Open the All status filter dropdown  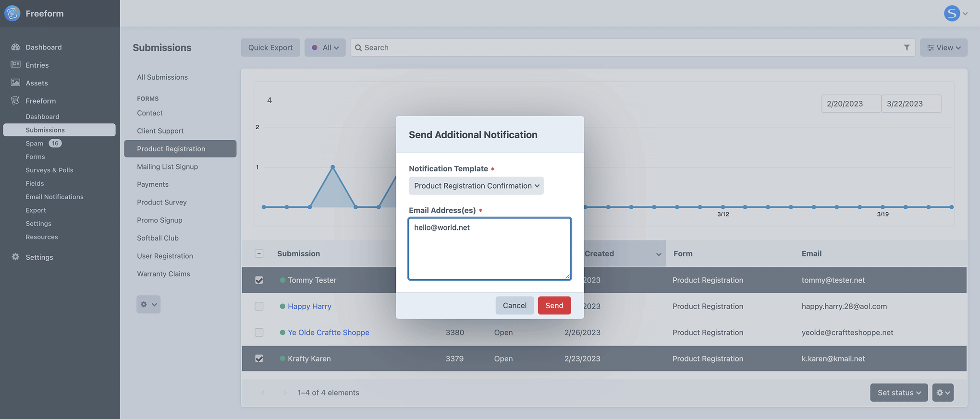(325, 48)
